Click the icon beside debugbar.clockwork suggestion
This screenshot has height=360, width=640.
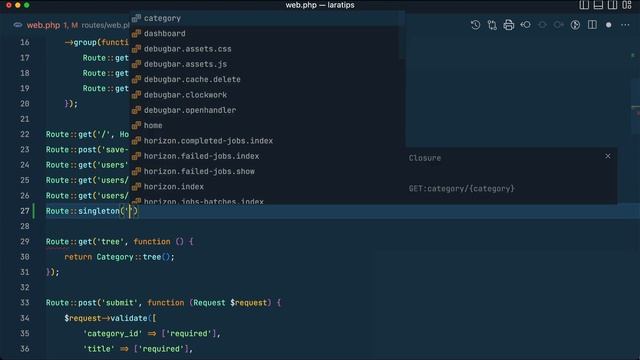(x=136, y=95)
